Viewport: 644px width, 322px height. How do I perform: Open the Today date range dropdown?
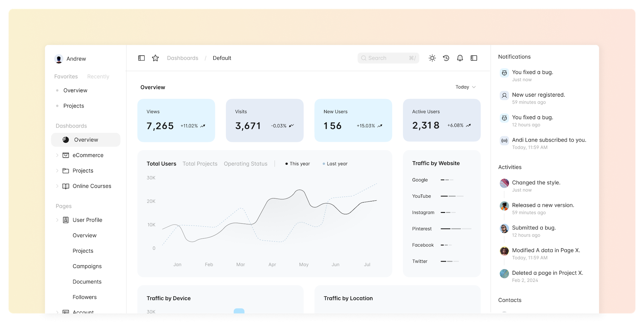[465, 87]
